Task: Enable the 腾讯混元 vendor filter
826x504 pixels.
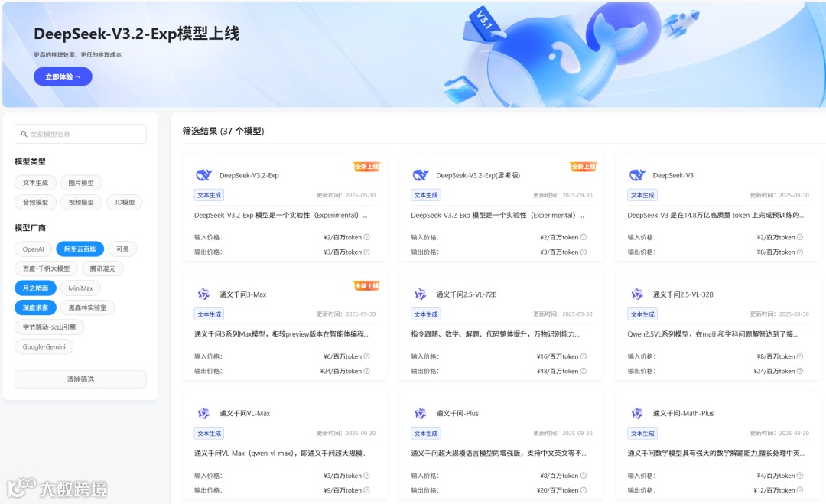Action: click(x=102, y=268)
